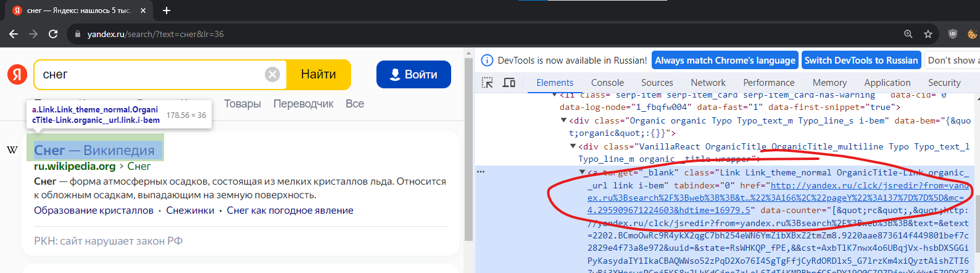Open the uBlock Origin extension icon
Viewport: 980px width, 273px height.
click(x=952, y=34)
